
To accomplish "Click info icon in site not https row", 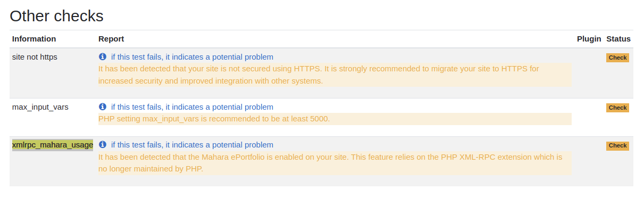I will 103,56.
